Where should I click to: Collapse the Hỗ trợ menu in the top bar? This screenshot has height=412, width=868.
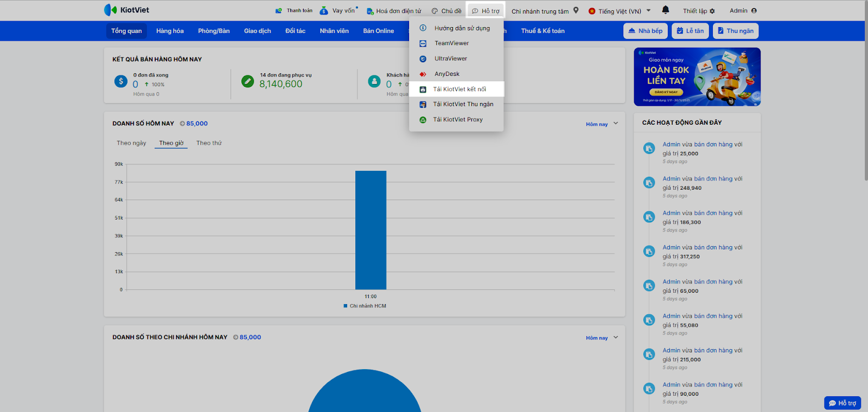486,11
